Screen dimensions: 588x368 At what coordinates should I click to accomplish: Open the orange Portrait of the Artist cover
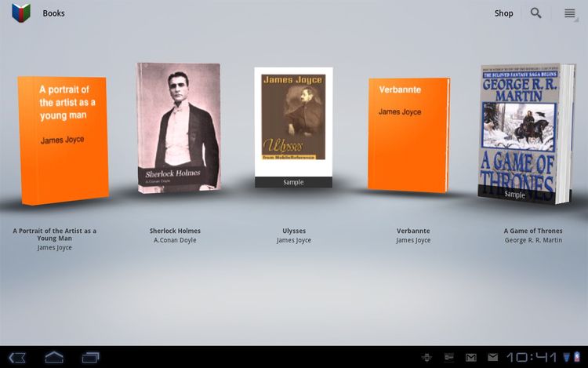pyautogui.click(x=63, y=139)
